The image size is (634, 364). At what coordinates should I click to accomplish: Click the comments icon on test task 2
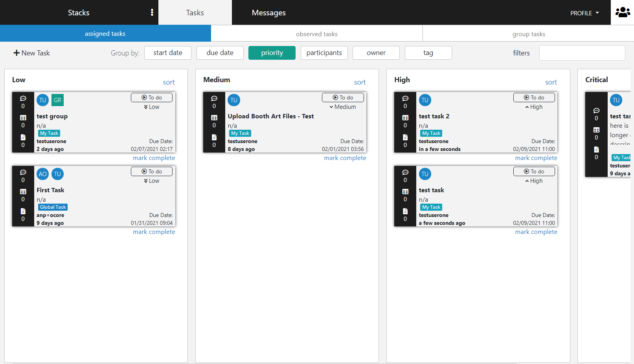point(405,98)
